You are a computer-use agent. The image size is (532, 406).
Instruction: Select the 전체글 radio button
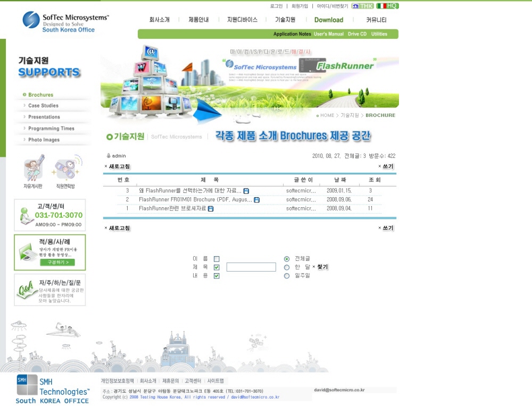point(287,259)
